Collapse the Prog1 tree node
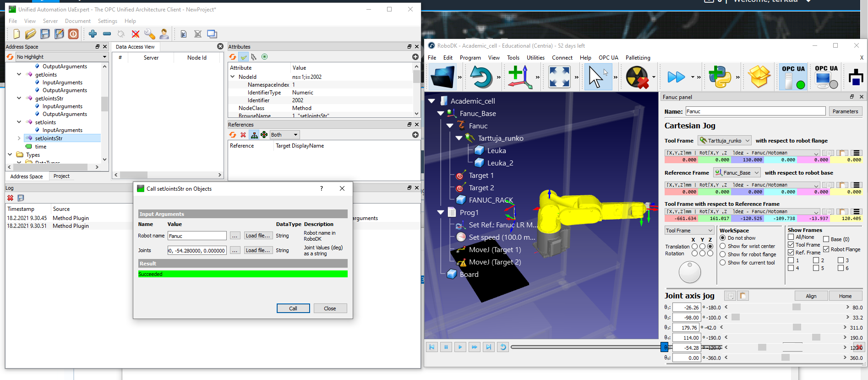The image size is (868, 380). click(441, 212)
